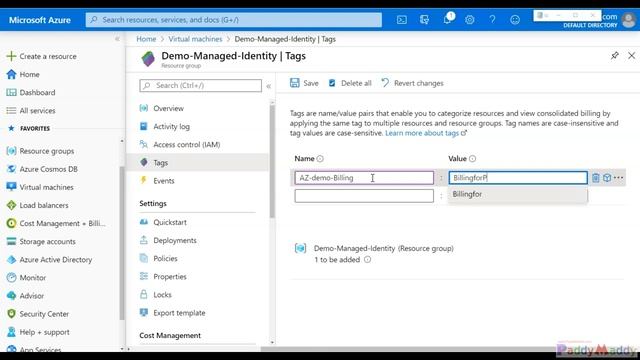Open Resource groups in favorites
The height and width of the screenshot is (360, 640).
(x=40, y=151)
